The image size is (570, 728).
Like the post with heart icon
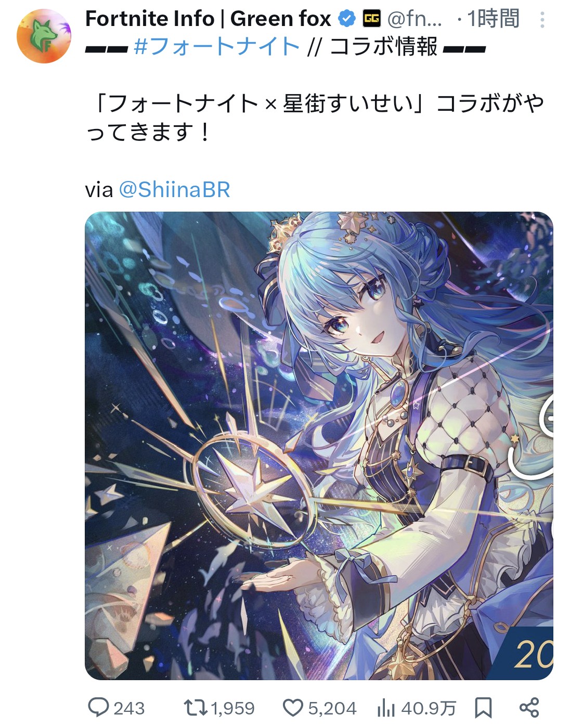293,707
